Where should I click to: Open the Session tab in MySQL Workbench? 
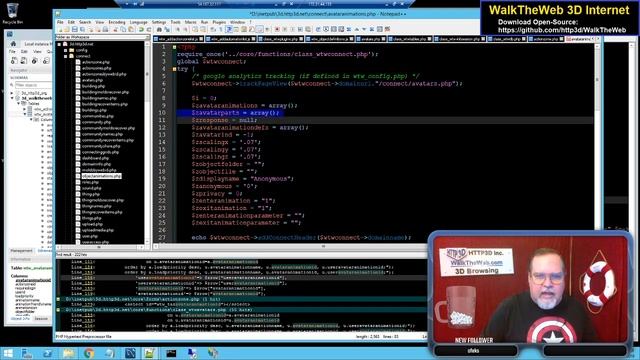(x=41, y=318)
